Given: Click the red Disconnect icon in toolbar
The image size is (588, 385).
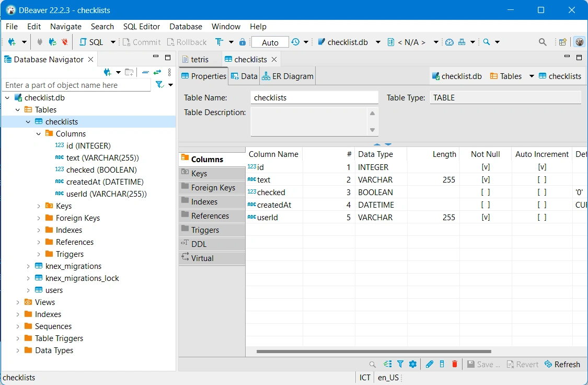Looking at the screenshot, I should click(64, 42).
